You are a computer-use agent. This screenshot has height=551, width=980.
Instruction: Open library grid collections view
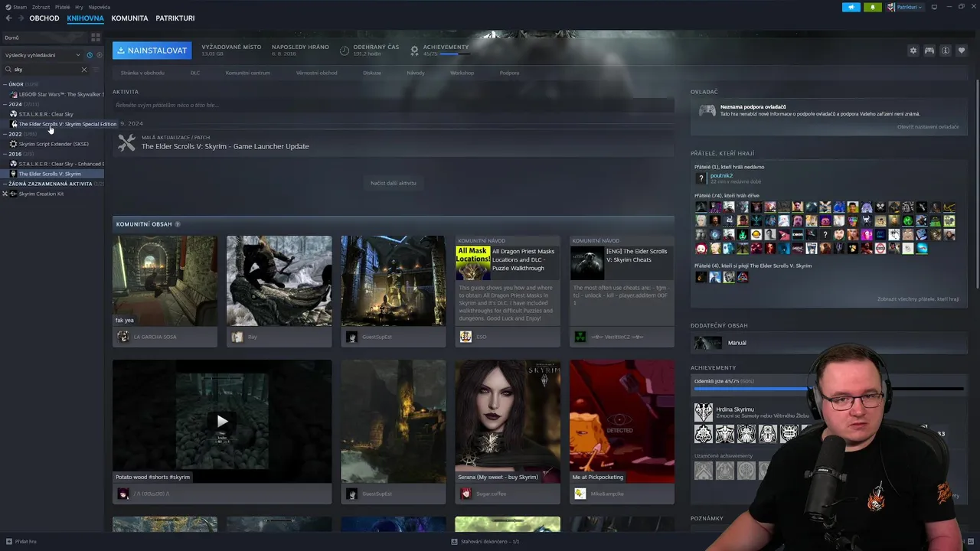[x=96, y=37]
